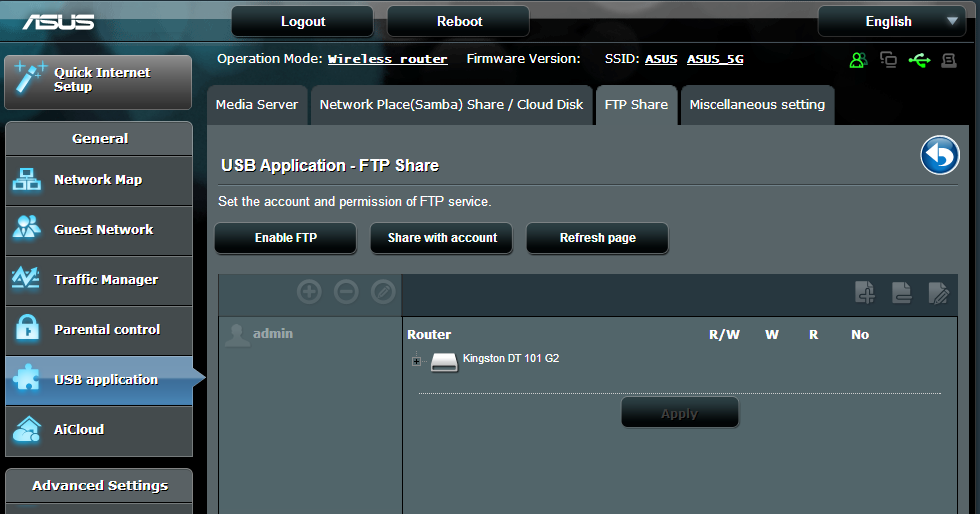Image resolution: width=980 pixels, height=514 pixels.
Task: Click the Reboot button
Action: (x=459, y=21)
